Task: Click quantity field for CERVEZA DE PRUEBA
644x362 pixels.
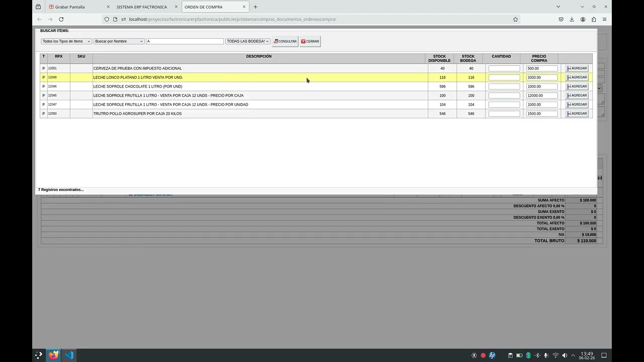Action: coord(504,68)
